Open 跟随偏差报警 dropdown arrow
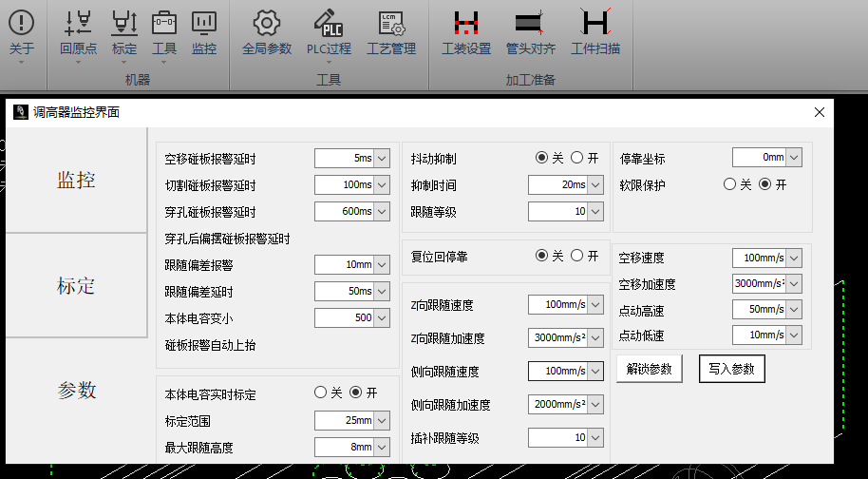Image resolution: width=868 pixels, height=479 pixels. [382, 265]
